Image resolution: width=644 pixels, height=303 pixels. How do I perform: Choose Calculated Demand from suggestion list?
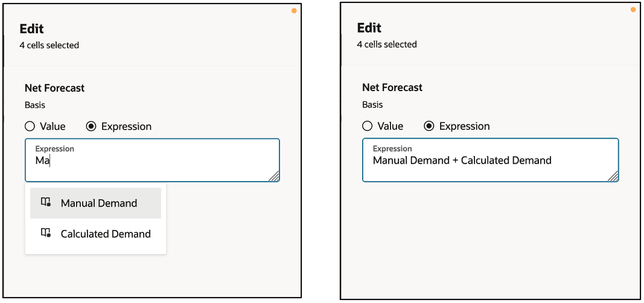pos(96,234)
